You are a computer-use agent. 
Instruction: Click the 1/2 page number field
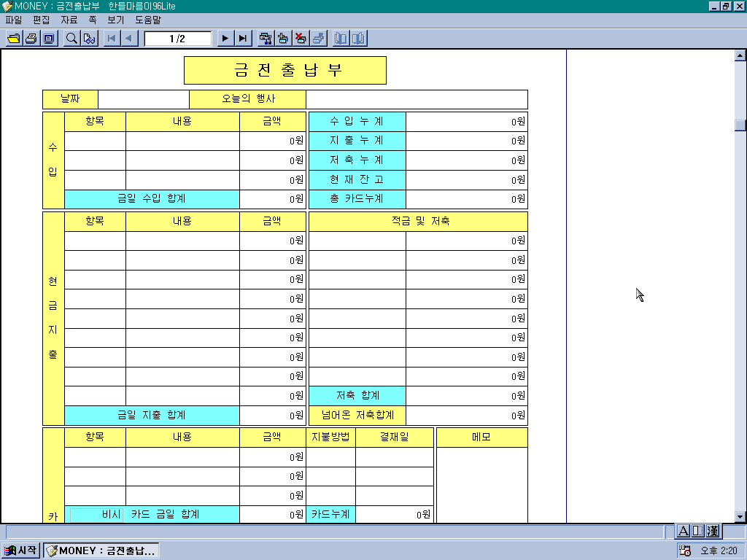178,39
